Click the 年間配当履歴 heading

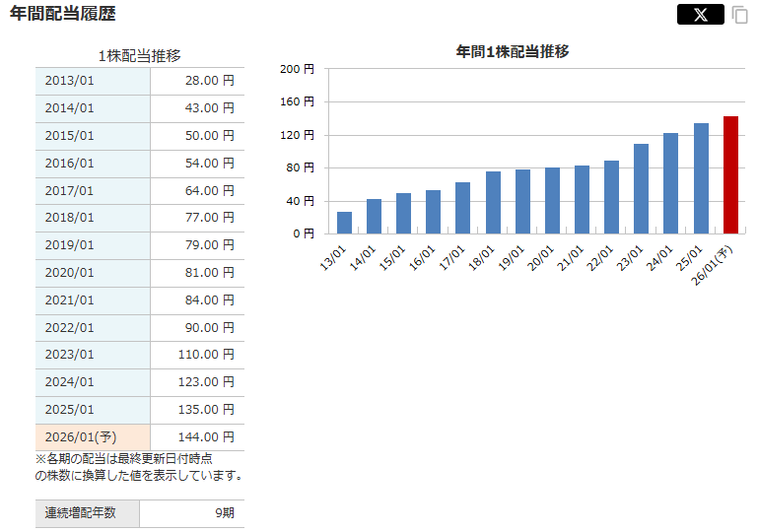(x=62, y=14)
